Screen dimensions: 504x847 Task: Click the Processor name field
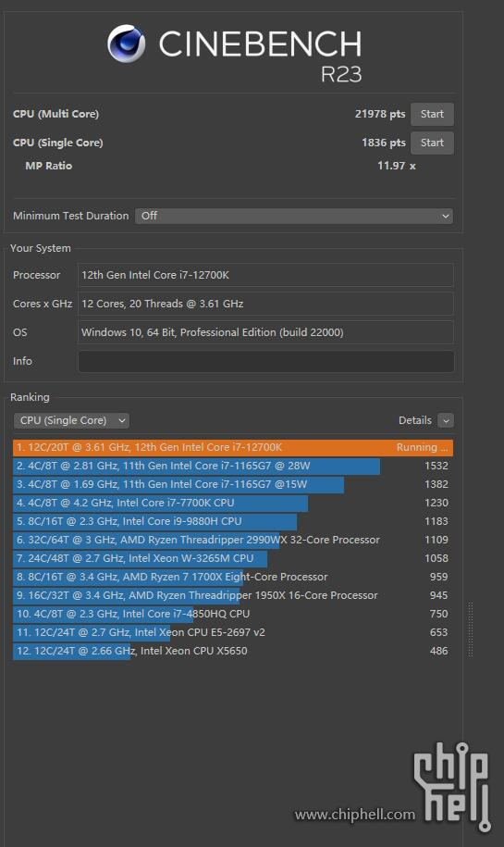click(266, 275)
